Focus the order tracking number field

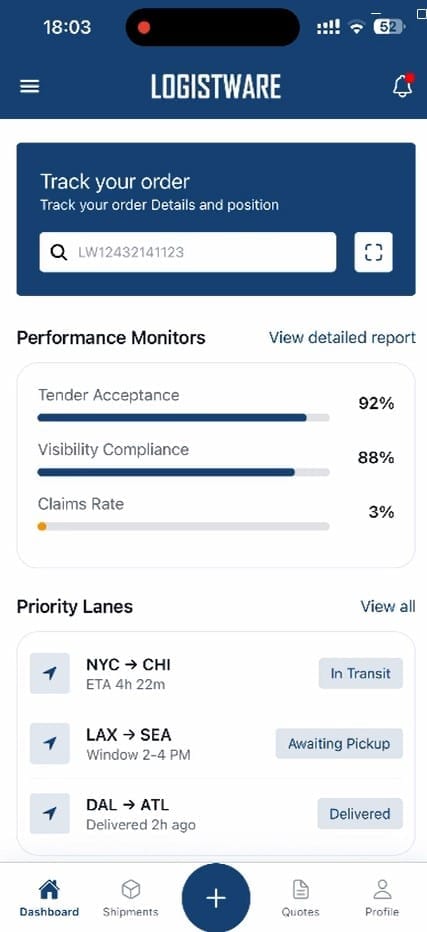188,252
